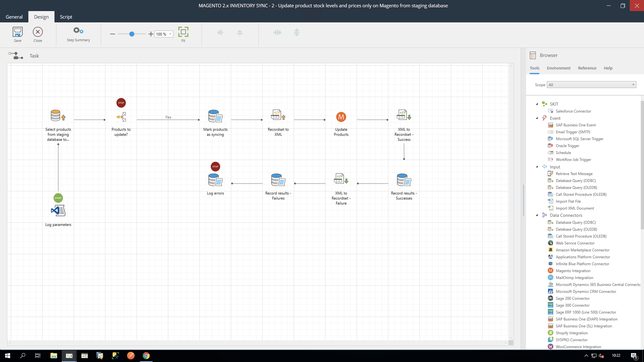Click the SYSPRO Connector tool
Screen dimensions: 644x362
pos(572,340)
